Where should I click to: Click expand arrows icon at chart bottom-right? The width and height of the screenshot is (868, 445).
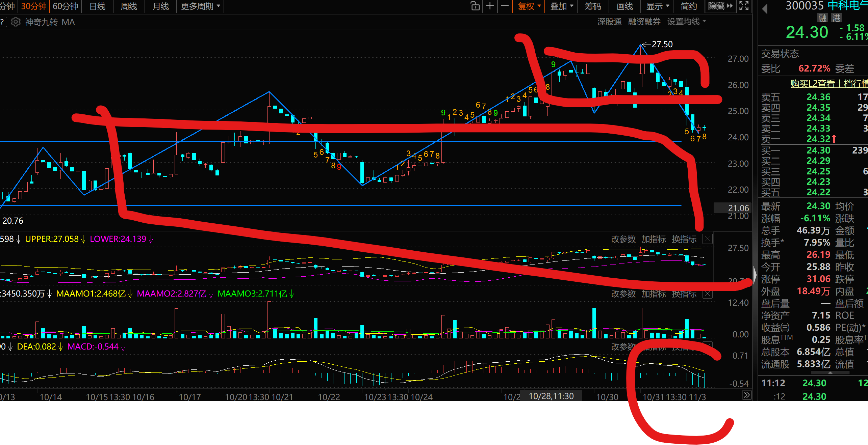[x=747, y=395]
